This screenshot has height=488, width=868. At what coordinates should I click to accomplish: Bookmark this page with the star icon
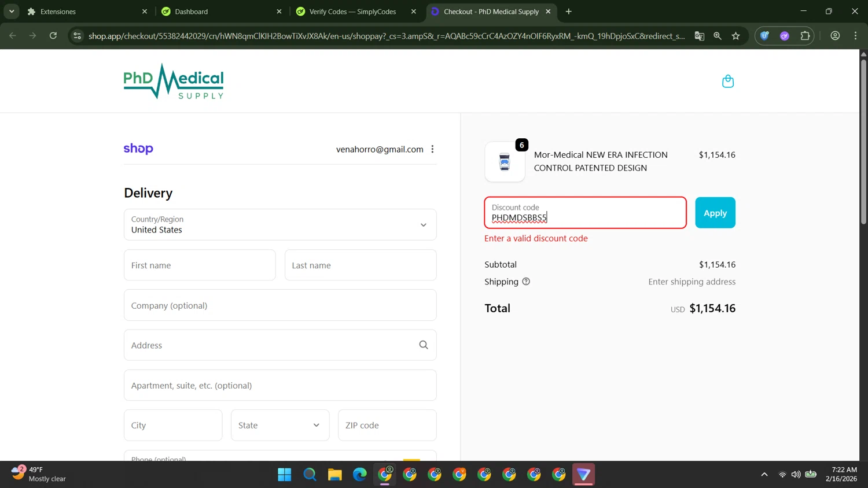coord(735,36)
